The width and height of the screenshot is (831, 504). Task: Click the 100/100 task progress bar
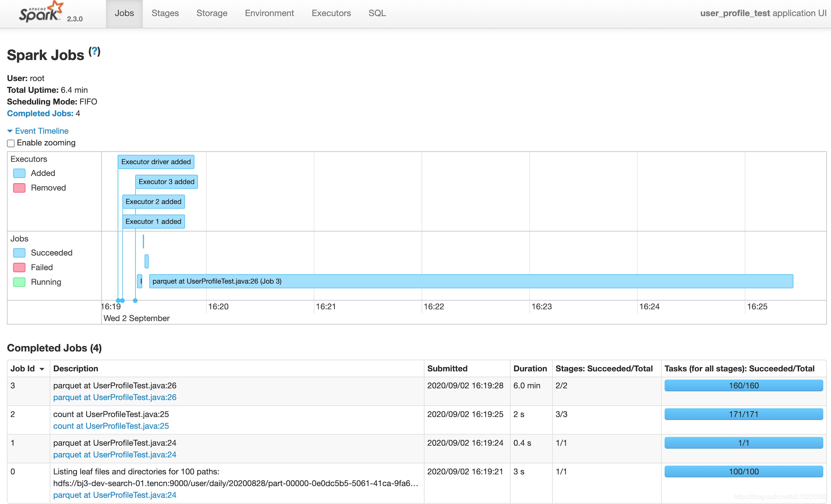(x=744, y=471)
